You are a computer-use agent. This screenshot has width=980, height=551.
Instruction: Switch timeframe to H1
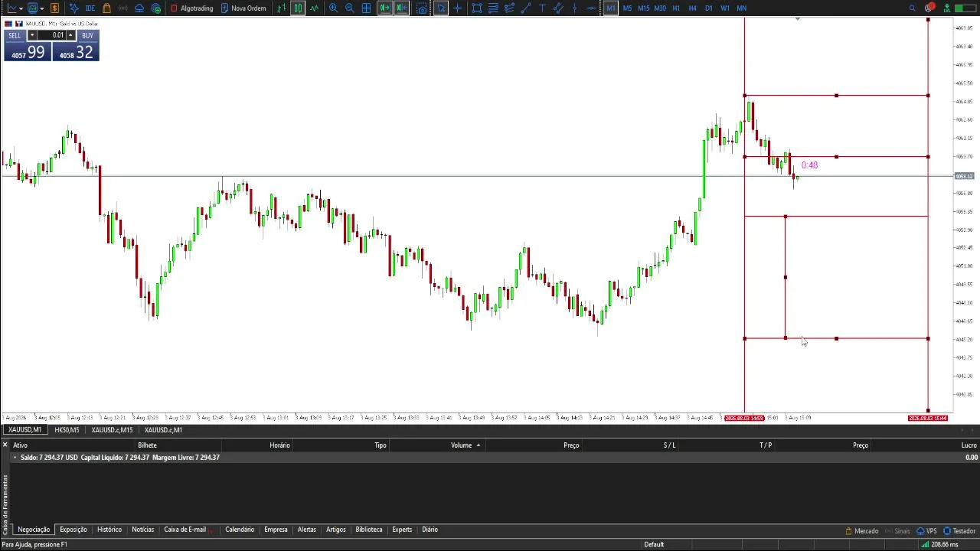click(676, 8)
